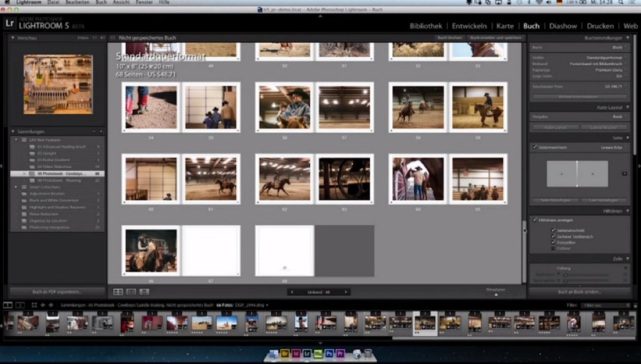This screenshot has width=641, height=364.
Task: Toggle Hilfslinien anzeigen checkbox
Action: 535,220
